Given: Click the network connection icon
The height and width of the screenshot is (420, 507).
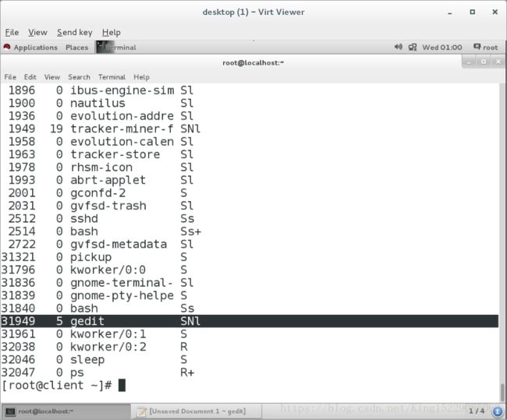Looking at the screenshot, I should pos(411,48).
